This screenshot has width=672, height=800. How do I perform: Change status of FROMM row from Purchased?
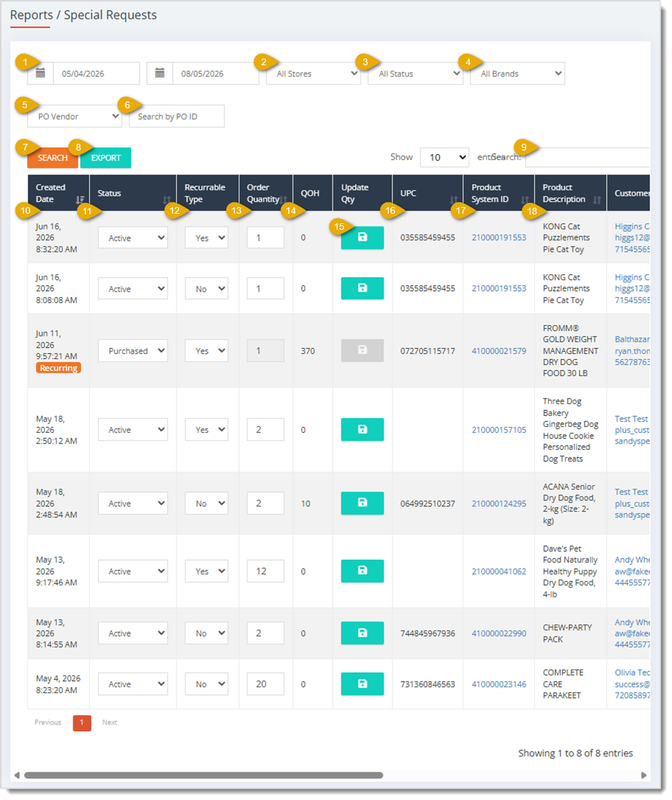132,350
